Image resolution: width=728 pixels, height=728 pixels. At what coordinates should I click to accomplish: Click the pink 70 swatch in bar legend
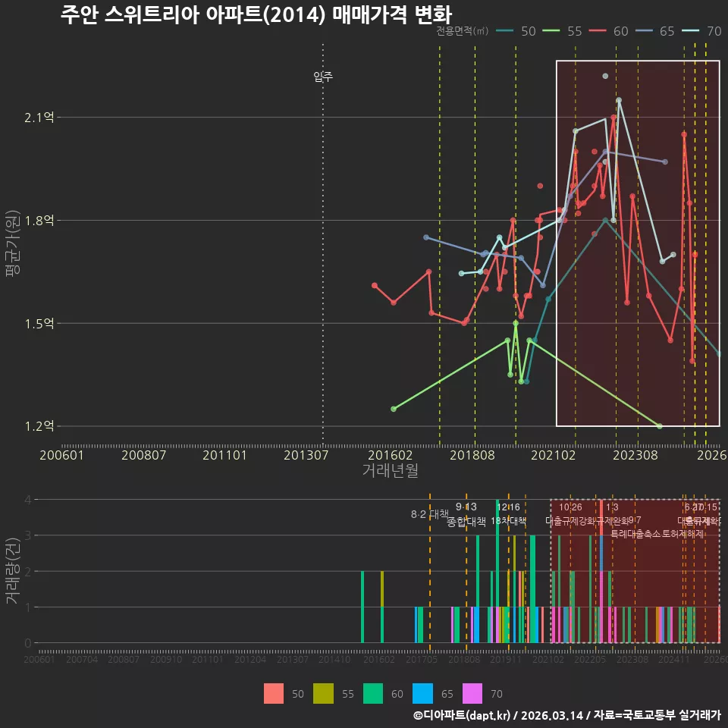472,694
